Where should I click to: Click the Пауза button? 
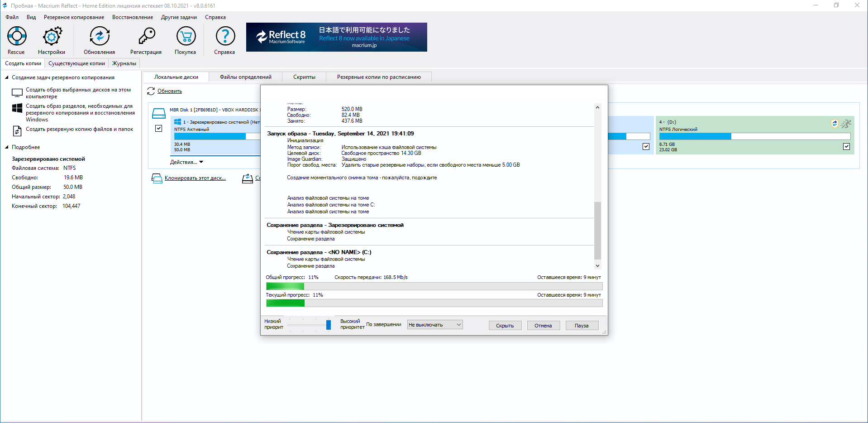point(582,326)
